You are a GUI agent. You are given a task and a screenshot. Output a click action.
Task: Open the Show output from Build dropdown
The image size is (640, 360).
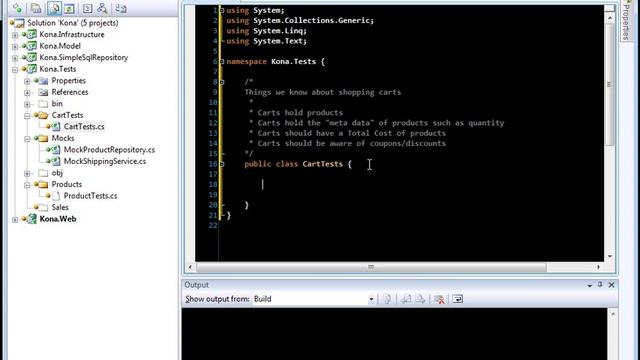pyautogui.click(x=371, y=299)
